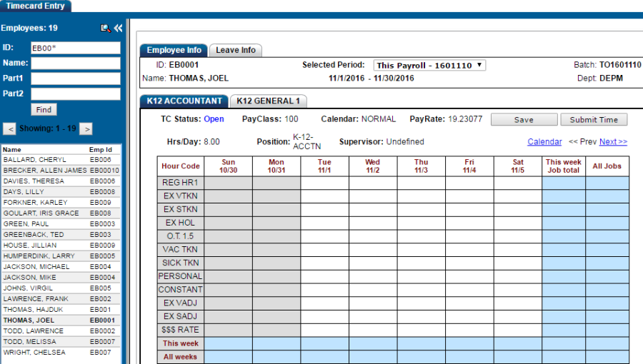The height and width of the screenshot is (364, 643).
Task: Click the Save button
Action: 524,120
